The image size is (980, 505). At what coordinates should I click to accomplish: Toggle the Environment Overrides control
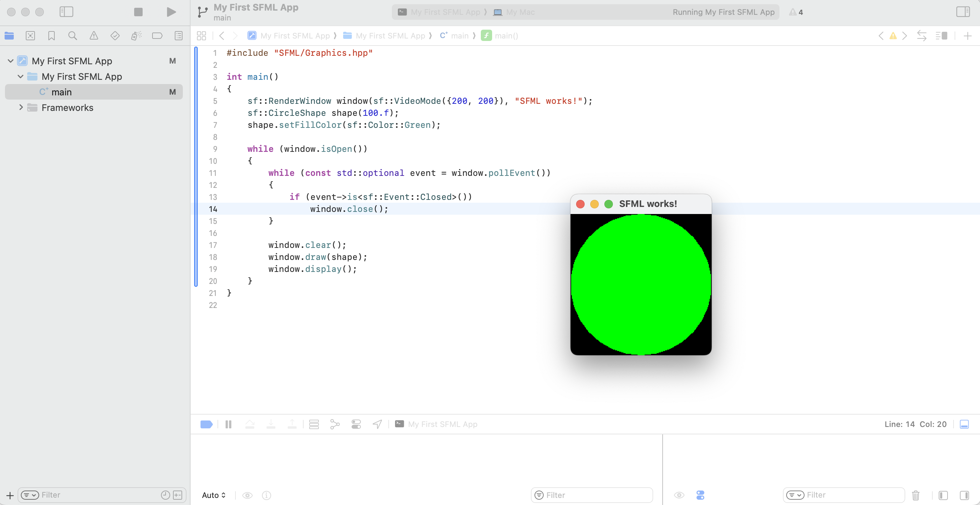(x=356, y=424)
